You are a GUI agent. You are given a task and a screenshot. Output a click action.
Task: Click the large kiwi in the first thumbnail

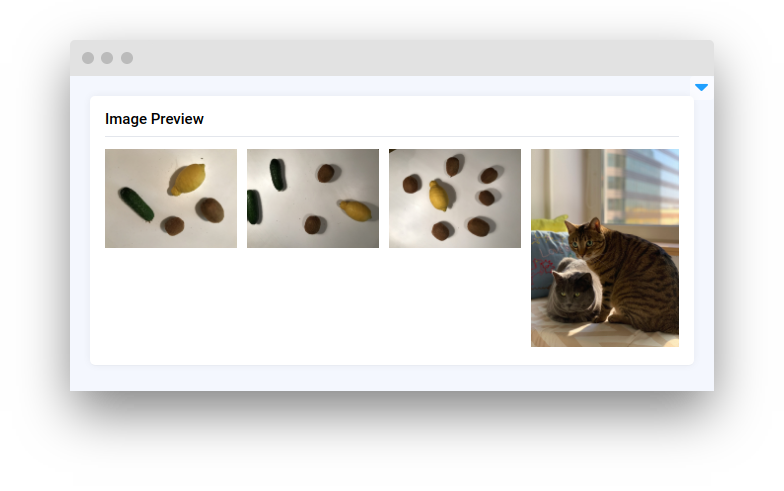coord(210,210)
